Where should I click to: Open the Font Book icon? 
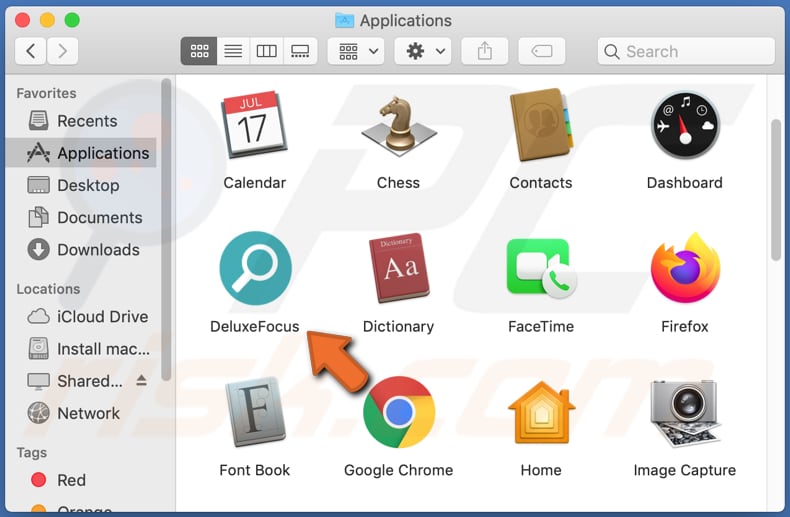pos(255,412)
